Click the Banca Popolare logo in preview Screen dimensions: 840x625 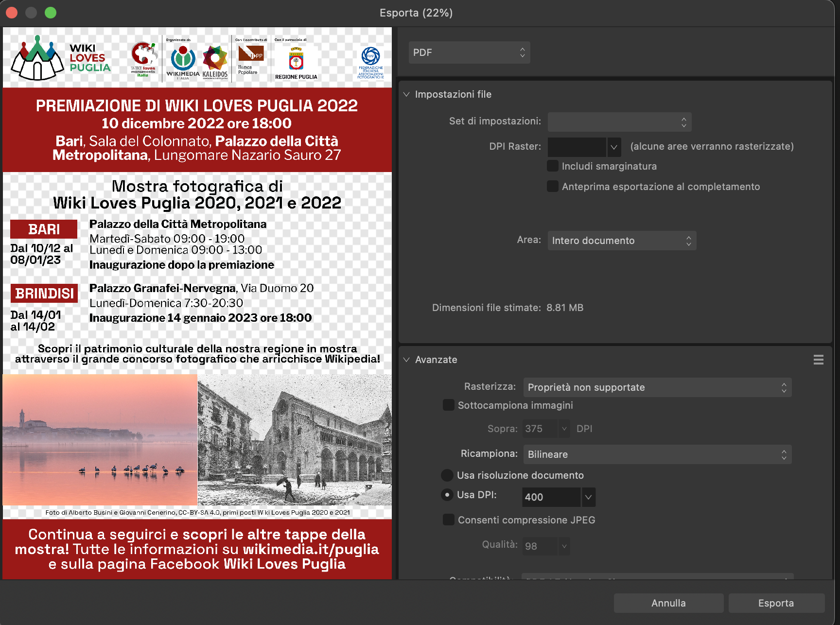click(x=250, y=59)
